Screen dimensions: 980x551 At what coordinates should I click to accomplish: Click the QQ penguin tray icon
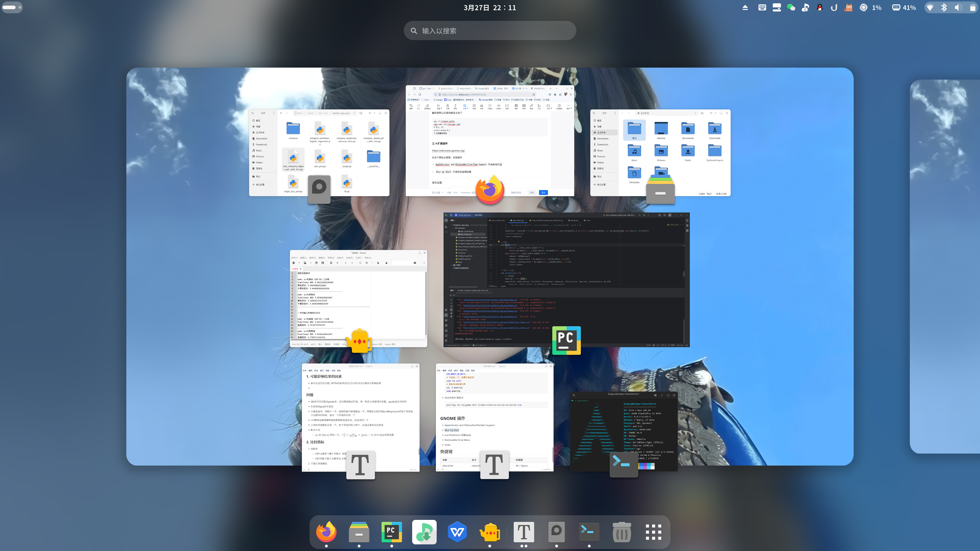[819, 8]
